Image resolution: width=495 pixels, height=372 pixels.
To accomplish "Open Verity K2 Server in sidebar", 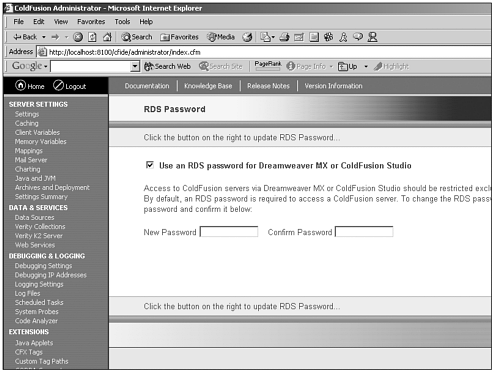I will (x=38, y=236).
